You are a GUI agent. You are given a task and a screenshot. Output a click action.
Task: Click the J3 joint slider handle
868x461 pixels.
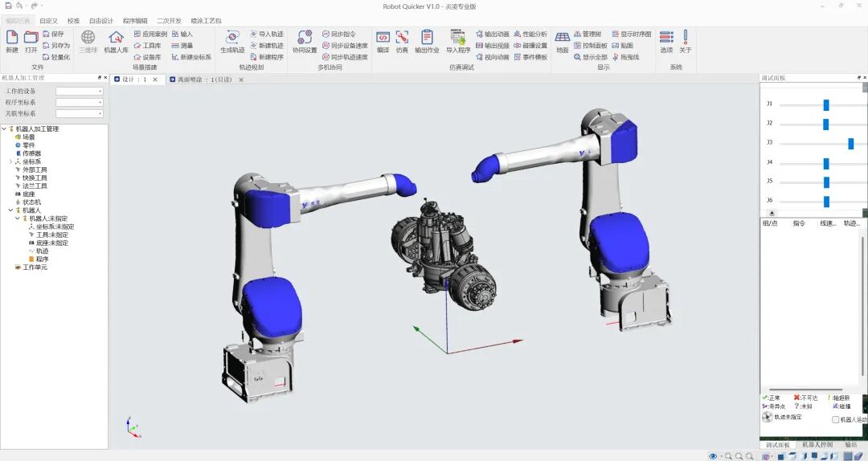pos(851,144)
